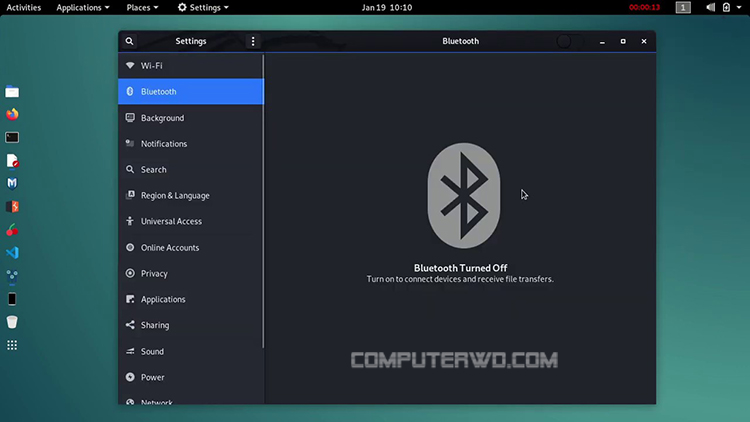Screen dimensions: 750x422
Task: Click the battery icon in the top bar
Action: click(x=727, y=7)
